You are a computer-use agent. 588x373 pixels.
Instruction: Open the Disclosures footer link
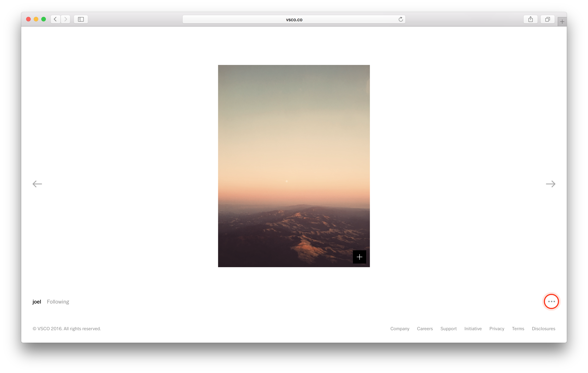tap(543, 329)
